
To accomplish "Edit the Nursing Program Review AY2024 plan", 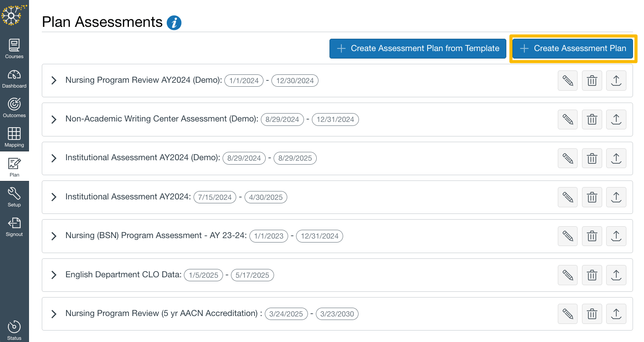I will tap(567, 81).
